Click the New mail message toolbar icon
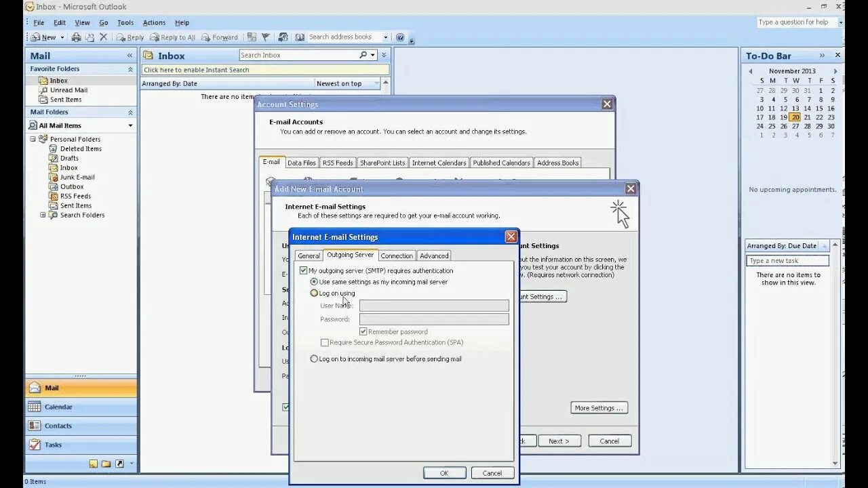868x488 pixels. 35,37
